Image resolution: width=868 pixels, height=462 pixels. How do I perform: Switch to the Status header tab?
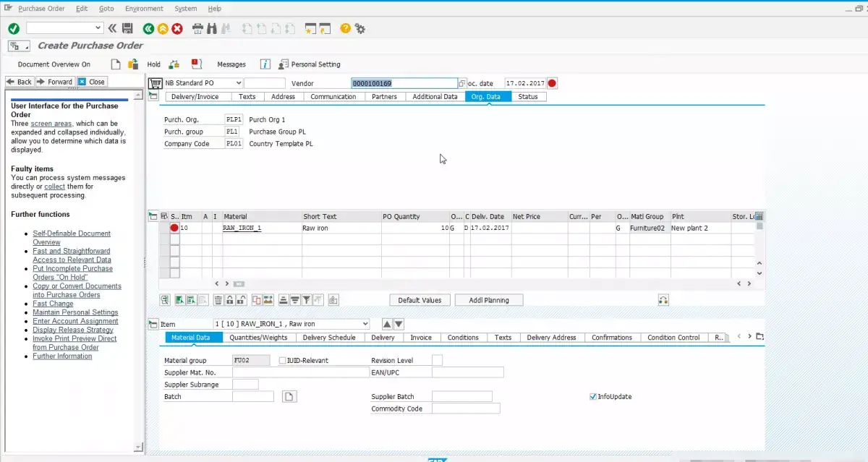pos(528,97)
